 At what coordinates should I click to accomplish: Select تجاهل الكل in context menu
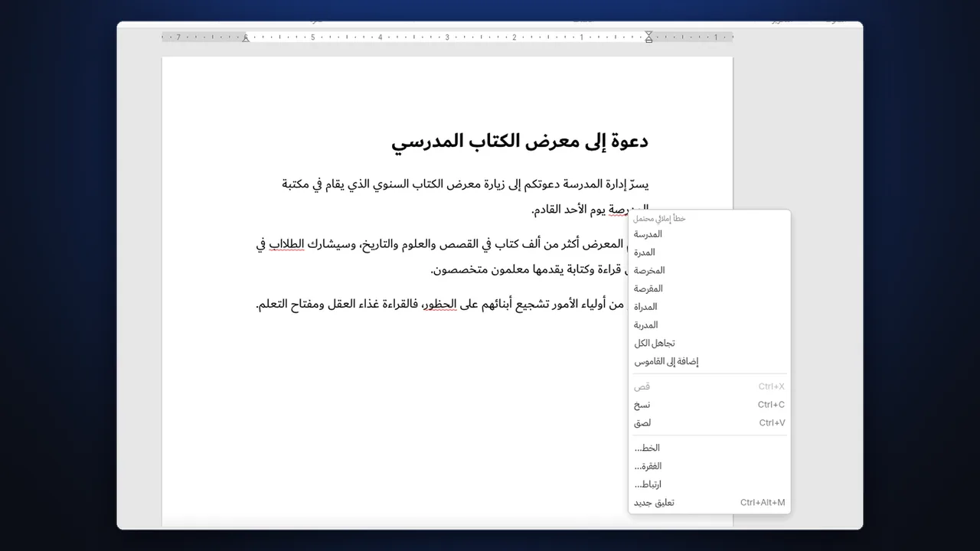click(x=710, y=344)
